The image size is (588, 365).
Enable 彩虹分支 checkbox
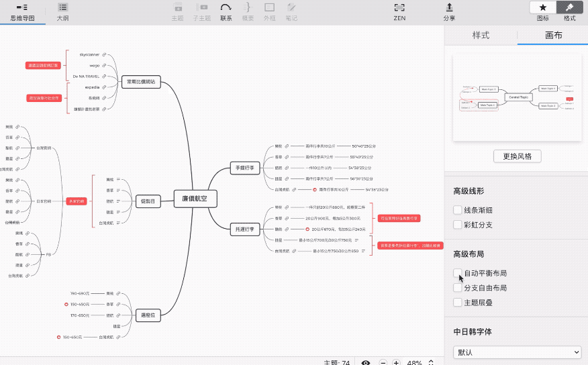tap(457, 225)
